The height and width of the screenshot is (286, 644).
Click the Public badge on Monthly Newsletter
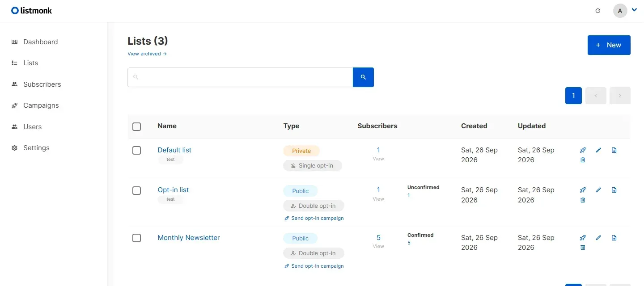click(301, 239)
